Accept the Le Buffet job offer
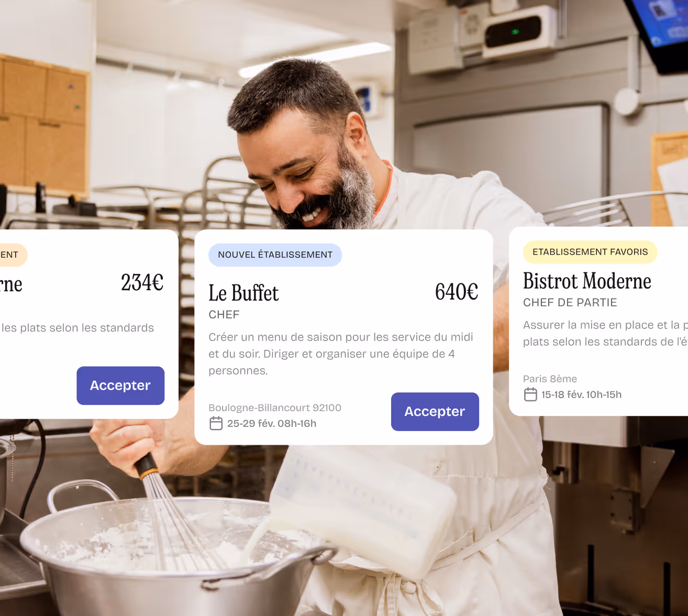Screen dimensions: 688x616 click(x=435, y=412)
